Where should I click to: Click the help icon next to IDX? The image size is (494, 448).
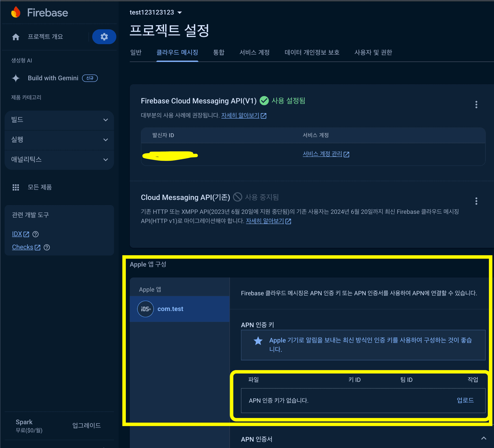[36, 234]
